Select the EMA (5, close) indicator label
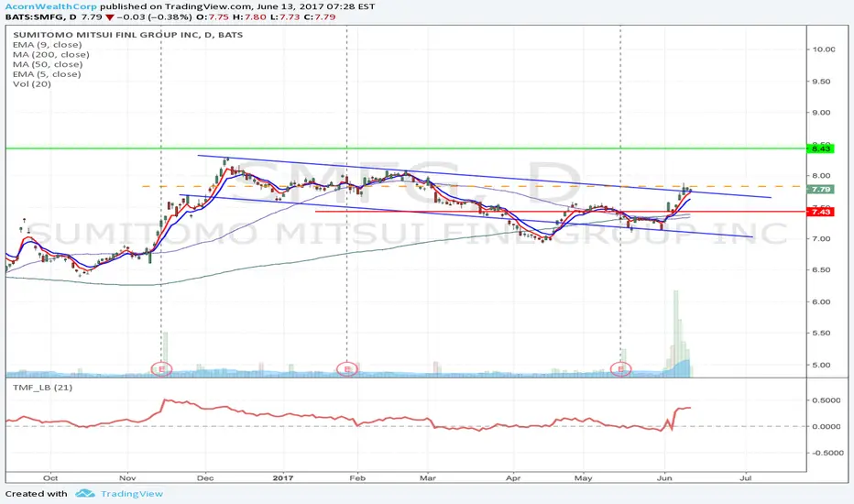The width and height of the screenshot is (854, 504). pos(47,74)
